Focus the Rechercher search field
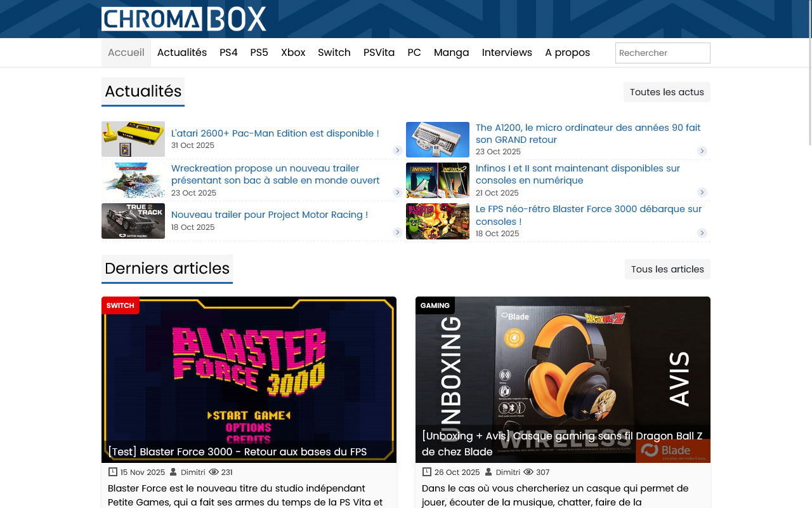 tap(662, 53)
